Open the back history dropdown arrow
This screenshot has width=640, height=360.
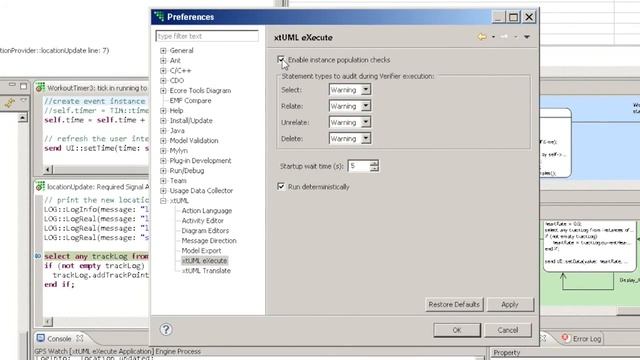coord(493,37)
